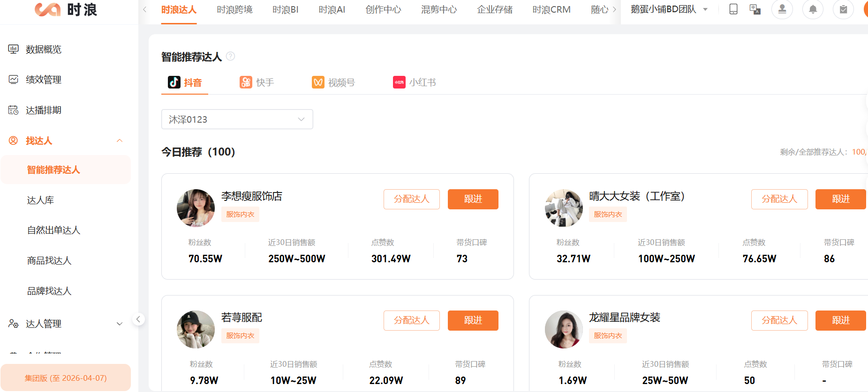Screen dimensions: 868x392
Task: Click 跟进 for 若荨服配
Action: click(473, 320)
